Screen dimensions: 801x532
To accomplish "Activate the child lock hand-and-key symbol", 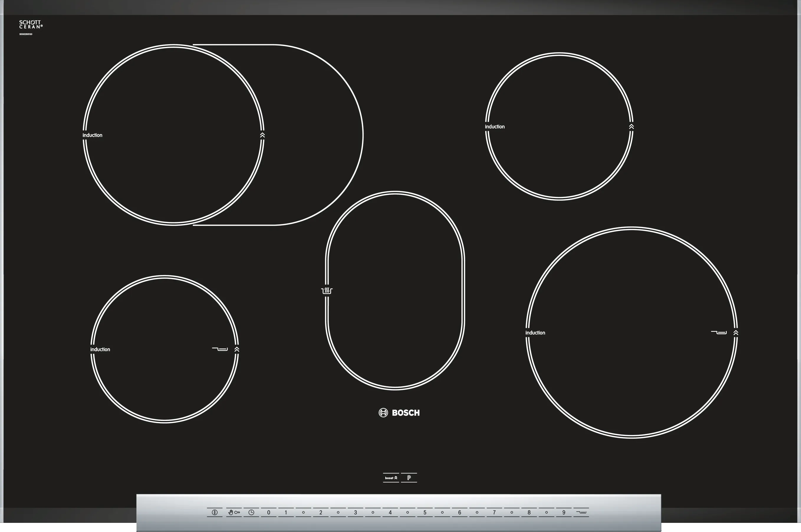I will (234, 512).
